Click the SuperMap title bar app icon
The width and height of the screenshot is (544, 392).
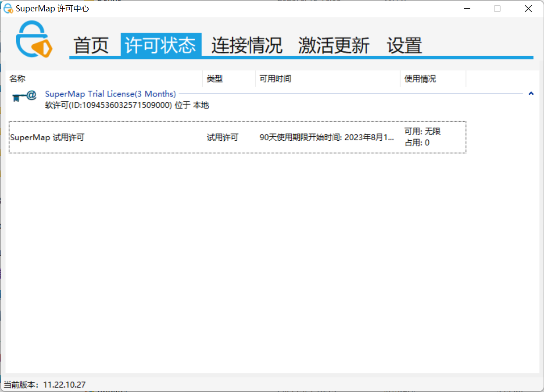pos(8,8)
